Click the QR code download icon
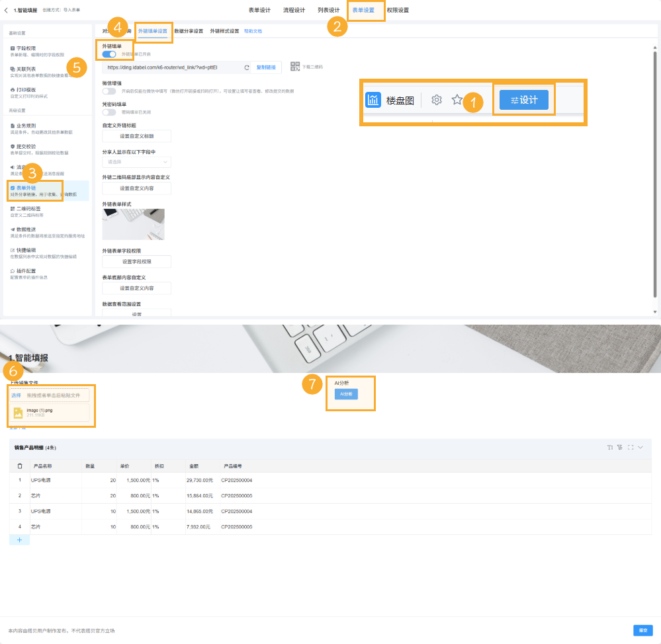This screenshot has width=661, height=644. tap(295, 66)
